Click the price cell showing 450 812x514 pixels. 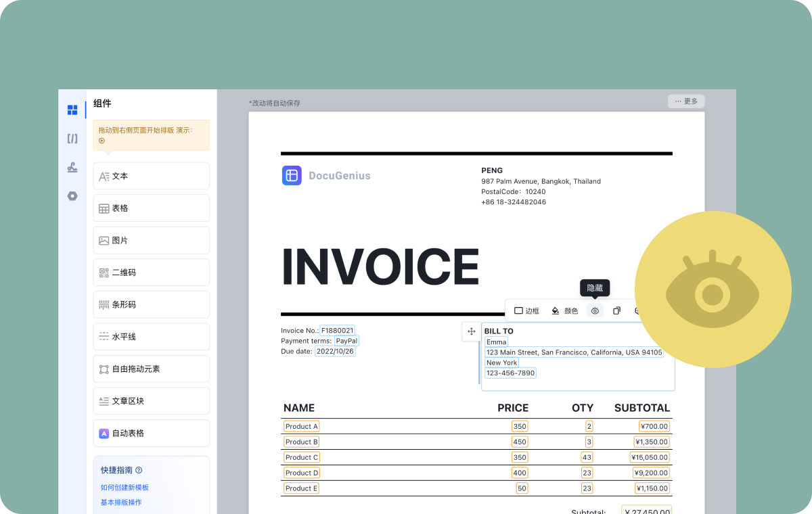click(520, 442)
